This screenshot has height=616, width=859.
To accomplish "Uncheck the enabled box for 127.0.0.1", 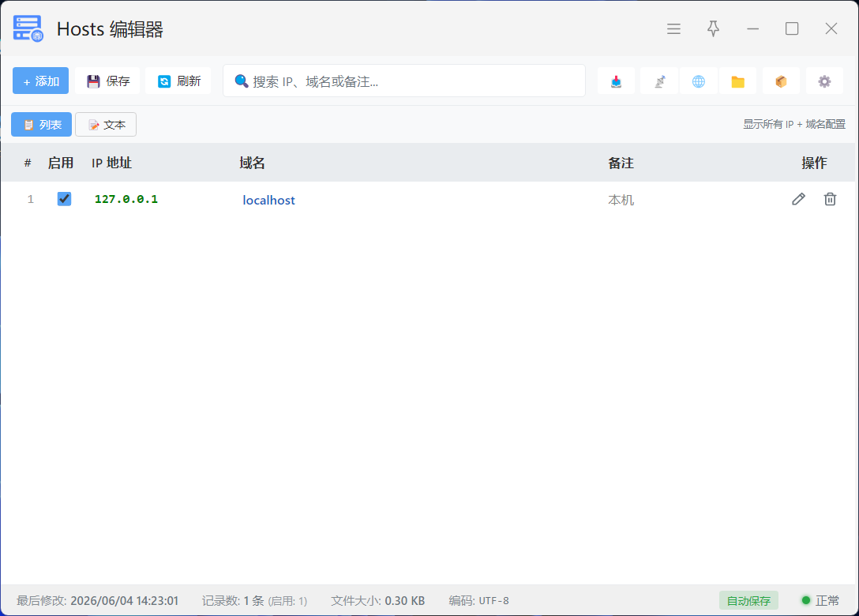I will (64, 199).
